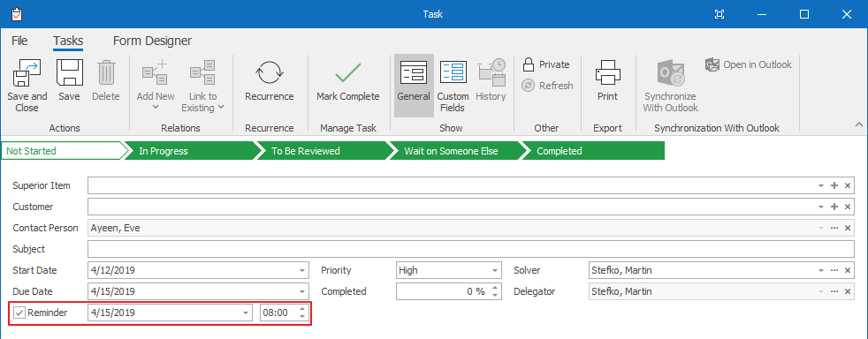Open the Recurrence settings
The width and height of the screenshot is (868, 339).
(270, 81)
